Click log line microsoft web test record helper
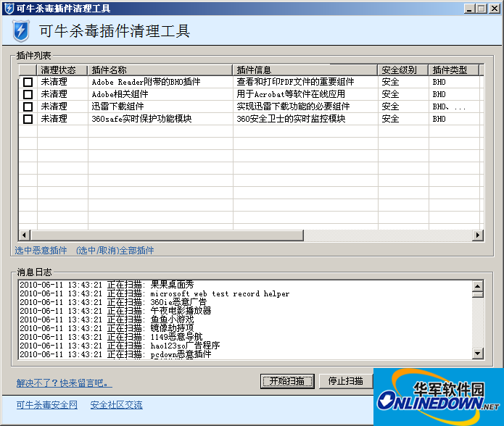 154,293
